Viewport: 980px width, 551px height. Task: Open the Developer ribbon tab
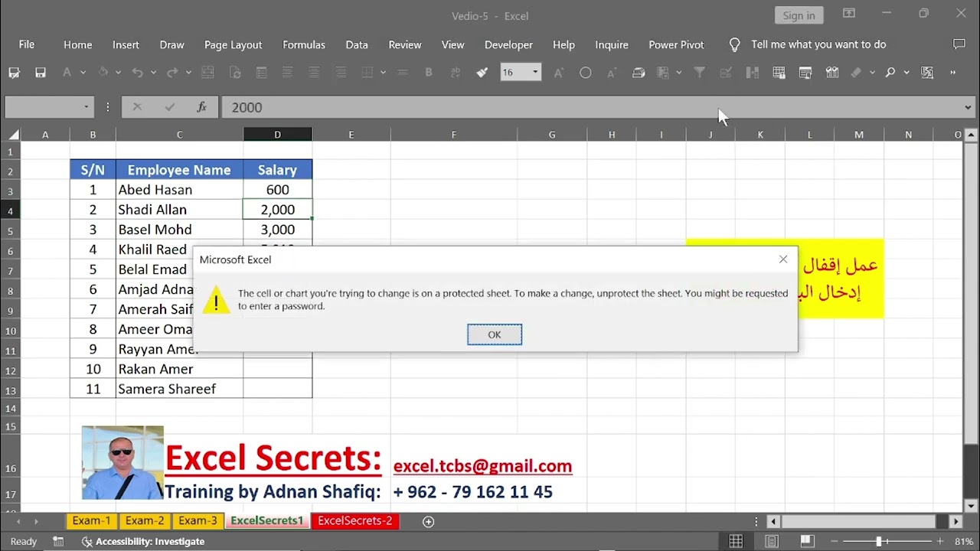tap(508, 44)
